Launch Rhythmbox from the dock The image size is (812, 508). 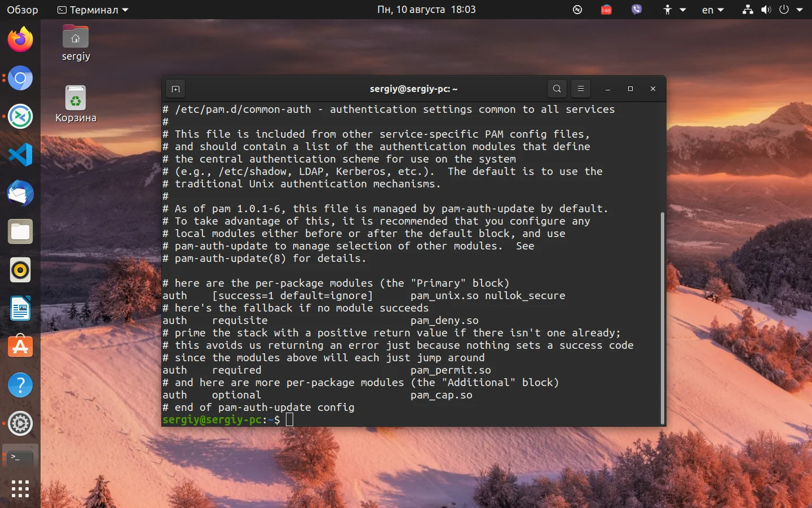20,270
